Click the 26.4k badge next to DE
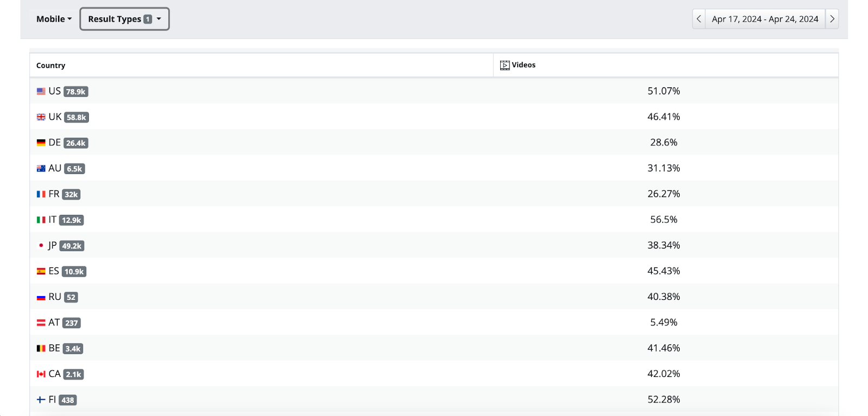868x416 pixels. coord(76,143)
